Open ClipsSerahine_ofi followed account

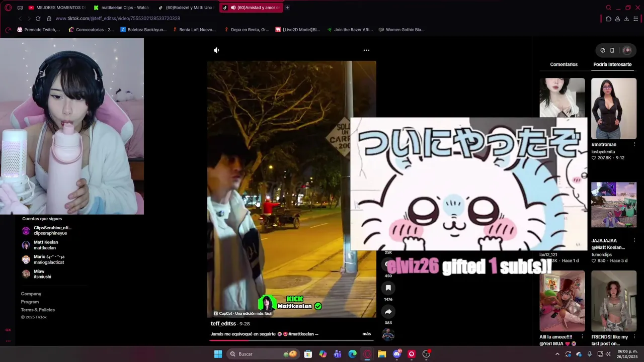pos(47,231)
